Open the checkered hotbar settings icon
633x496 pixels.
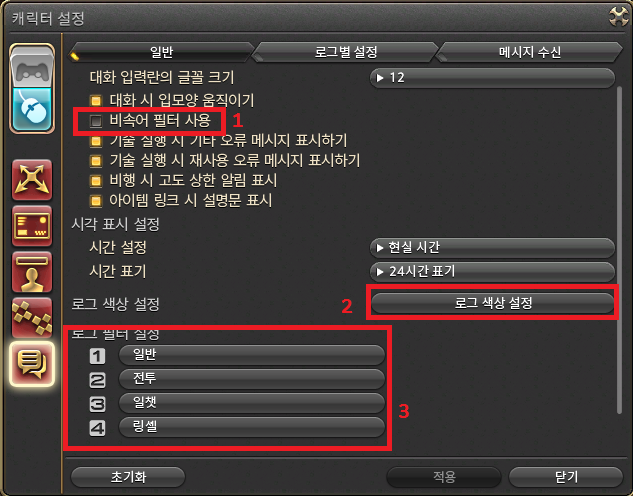[32, 318]
